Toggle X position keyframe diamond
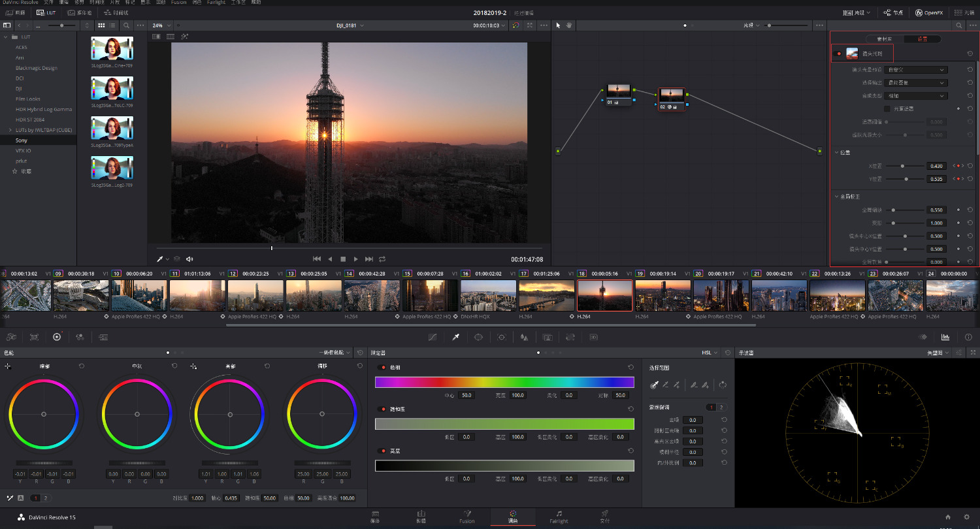 click(958, 166)
